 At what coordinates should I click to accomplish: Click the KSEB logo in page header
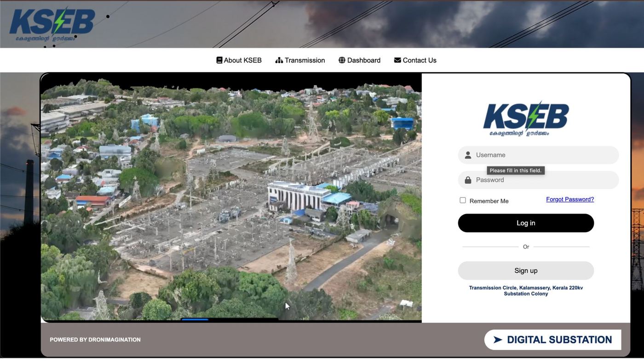pos(52,24)
